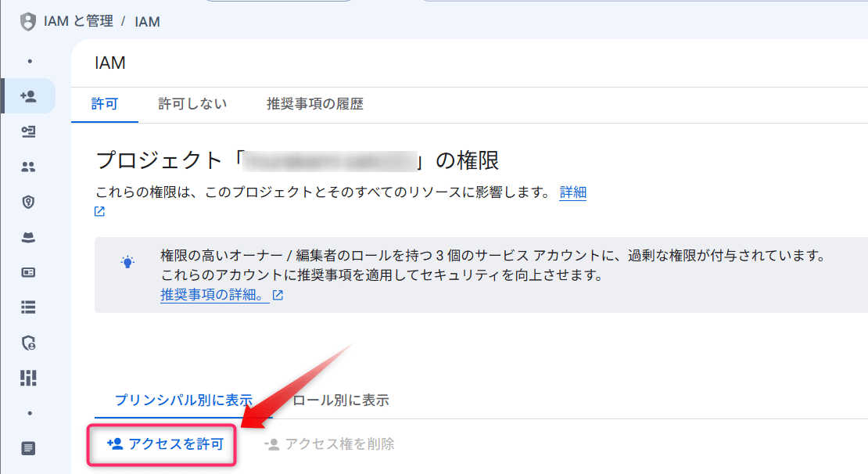Open the groups people sidebar icon
868x474 pixels.
point(28,167)
